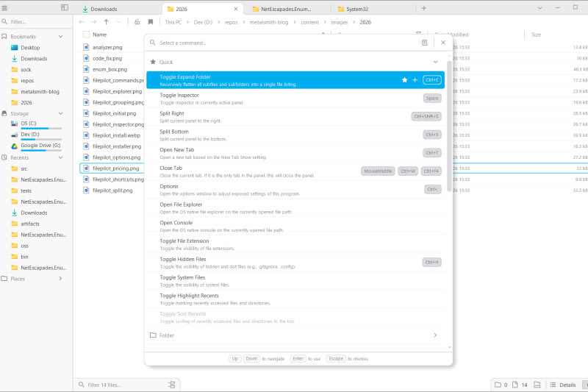588x392 pixels.
Task: Collapse the Quick section in command palette
Action: coord(435,62)
